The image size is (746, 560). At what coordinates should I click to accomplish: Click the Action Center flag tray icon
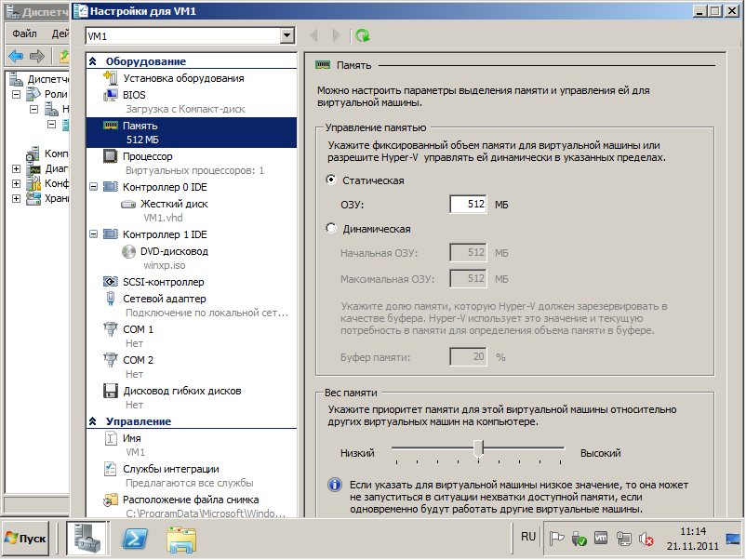click(556, 539)
